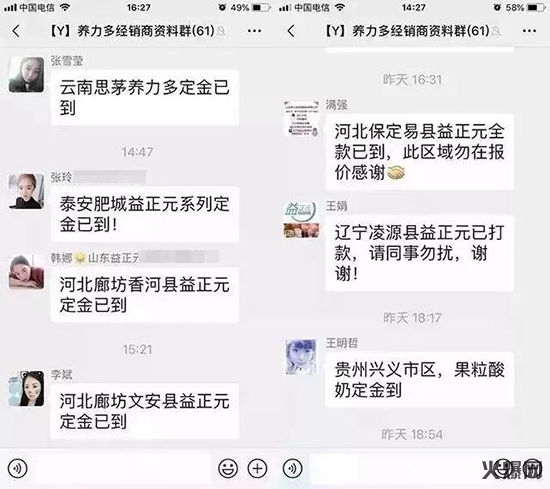The image size is (550, 489).
Task: Focus message input field in right chat
Action: click(x=393, y=468)
